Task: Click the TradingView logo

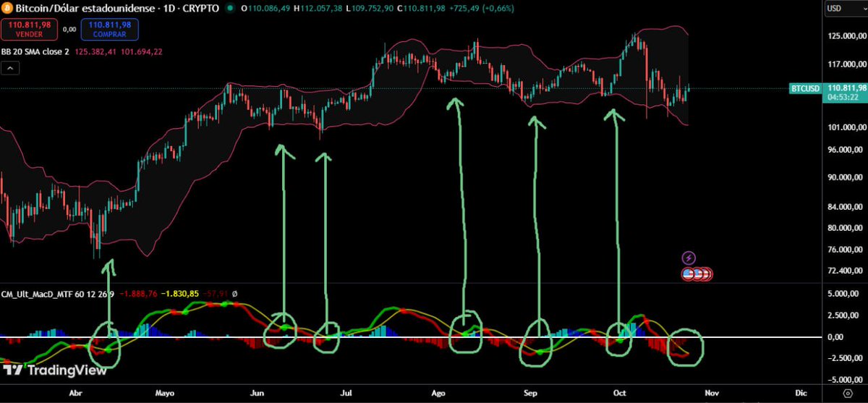Action: pos(54,370)
